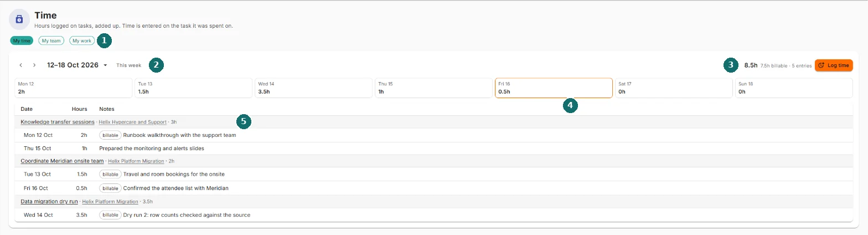This screenshot has height=235, width=868.
Task: Click the 2h hours value in Mon 12 Oct row
Action: tap(84, 135)
